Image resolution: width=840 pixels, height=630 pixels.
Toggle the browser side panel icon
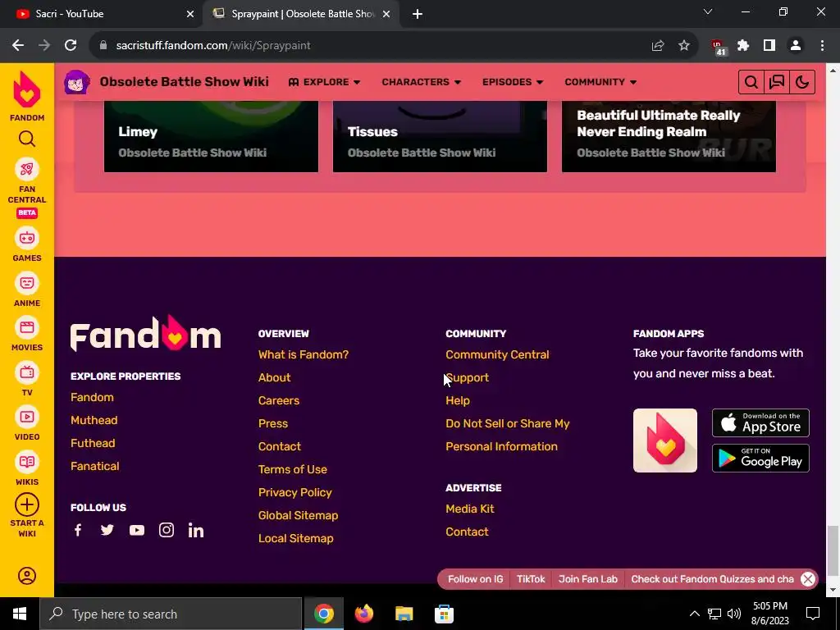pos(769,46)
